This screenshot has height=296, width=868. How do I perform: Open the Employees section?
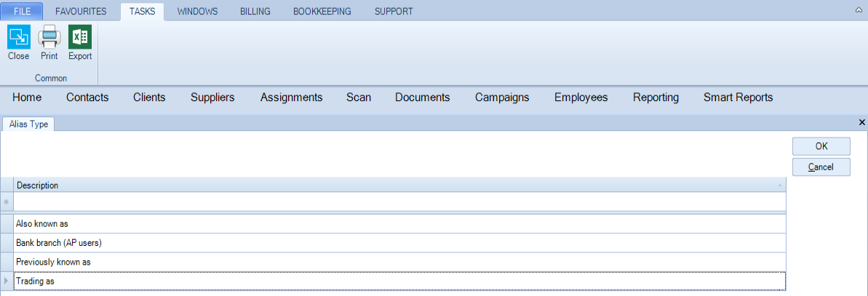click(581, 97)
